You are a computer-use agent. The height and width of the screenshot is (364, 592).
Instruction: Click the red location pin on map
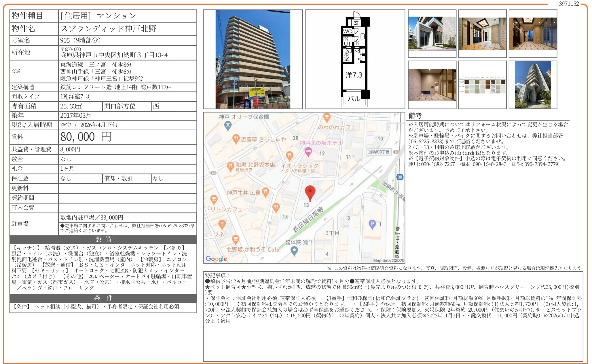click(310, 192)
